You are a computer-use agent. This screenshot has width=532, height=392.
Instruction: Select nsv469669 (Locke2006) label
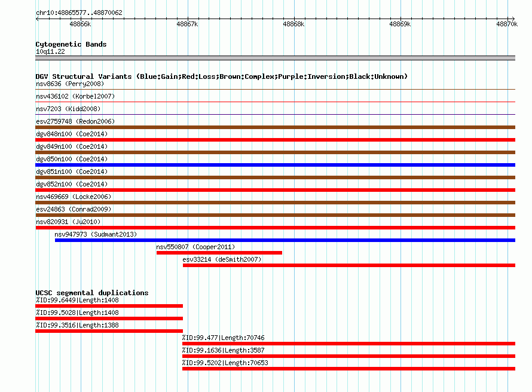[x=74, y=197]
